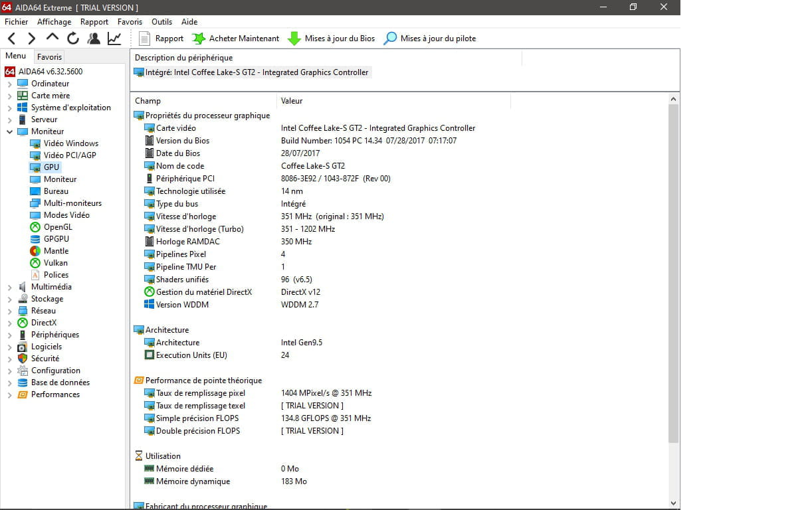Click the scrollbar down arrow
Viewport: 812px width, 510px height.
(x=674, y=503)
